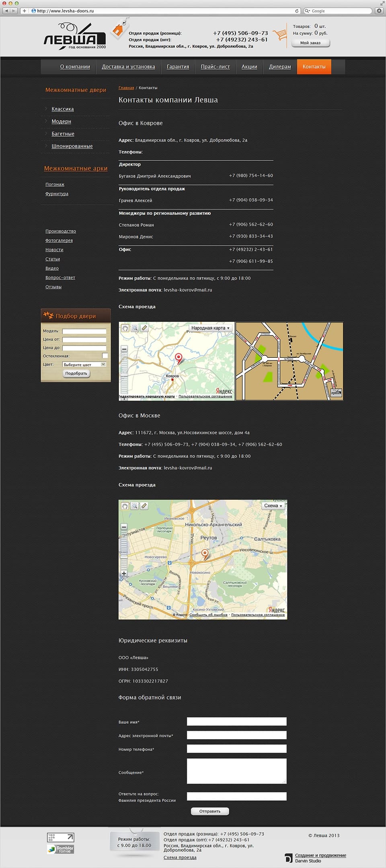Viewport: 386px width, 868px height.
Task: Reload page using browser refresh icon
Action: coord(297,11)
